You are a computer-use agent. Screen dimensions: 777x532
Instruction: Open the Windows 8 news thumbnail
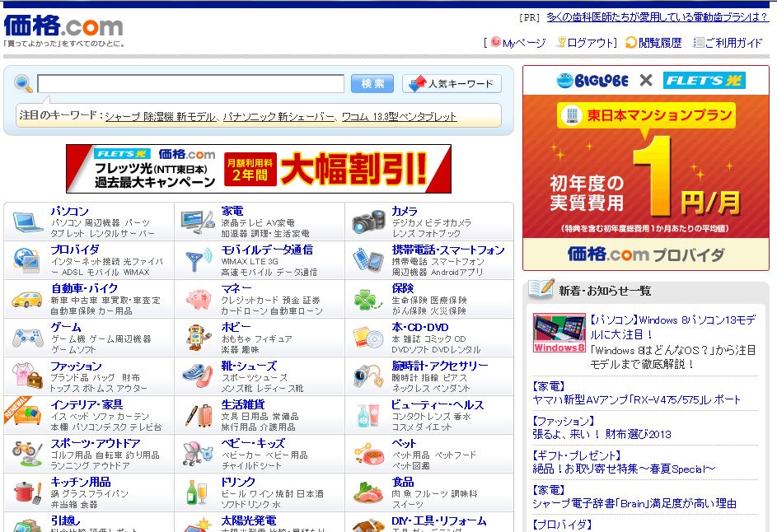coord(559,333)
